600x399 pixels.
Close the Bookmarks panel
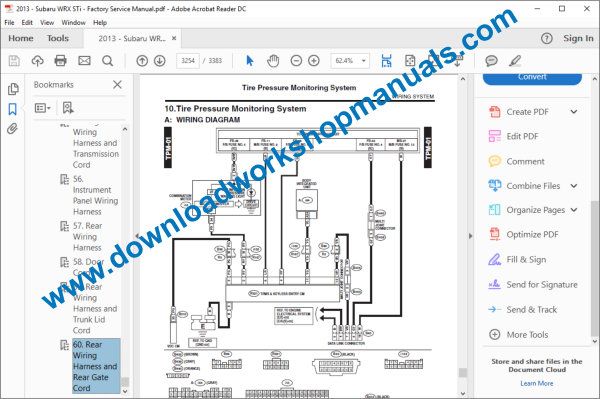[x=117, y=85]
